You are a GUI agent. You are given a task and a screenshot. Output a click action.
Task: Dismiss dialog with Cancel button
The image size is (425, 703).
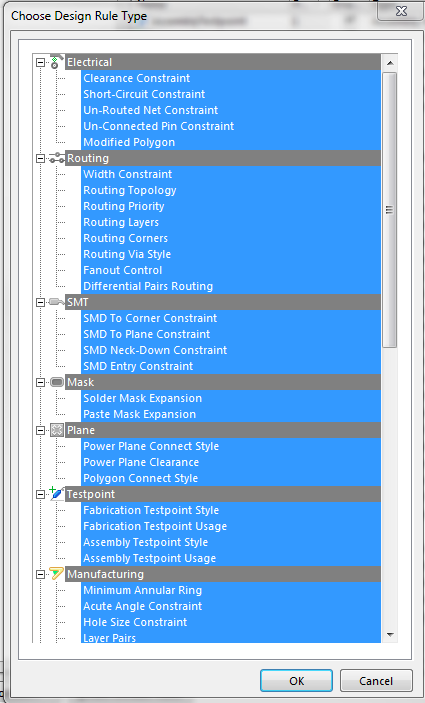(376, 681)
